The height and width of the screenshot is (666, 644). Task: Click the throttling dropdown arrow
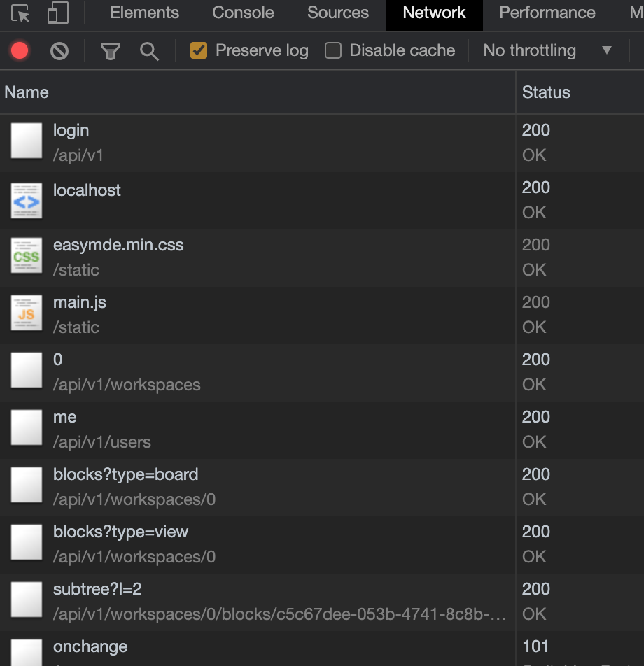[606, 50]
